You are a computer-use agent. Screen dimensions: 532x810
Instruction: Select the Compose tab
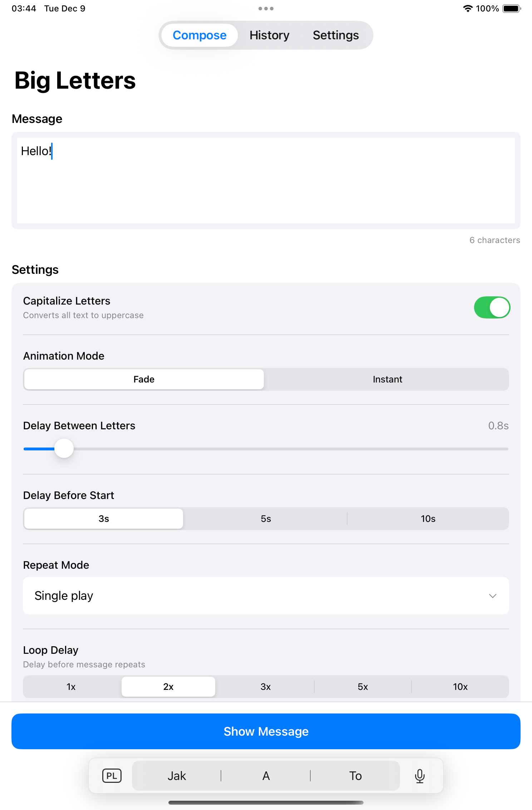coord(199,35)
